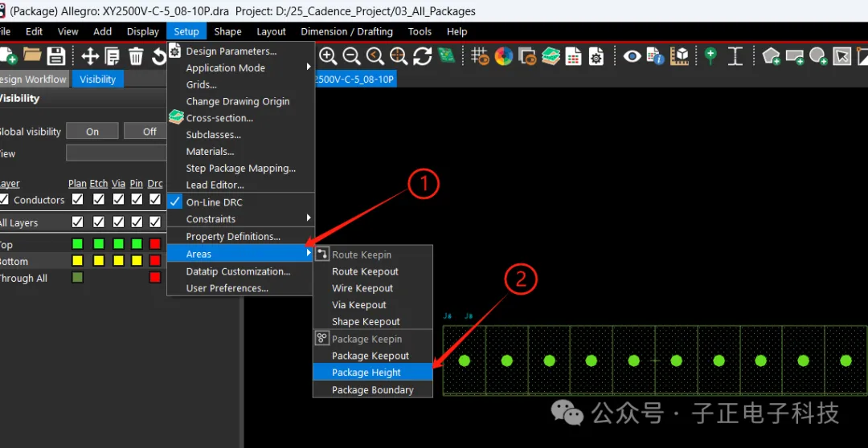The height and width of the screenshot is (448, 868).
Task: Open the constraint spreadsheet icon
Action: pyautogui.click(x=574, y=56)
